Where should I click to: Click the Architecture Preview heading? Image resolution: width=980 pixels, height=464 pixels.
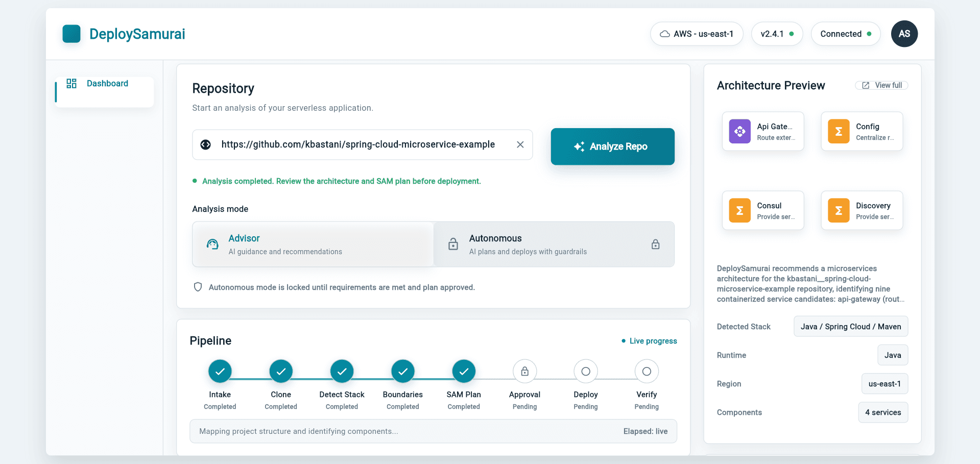[771, 85]
